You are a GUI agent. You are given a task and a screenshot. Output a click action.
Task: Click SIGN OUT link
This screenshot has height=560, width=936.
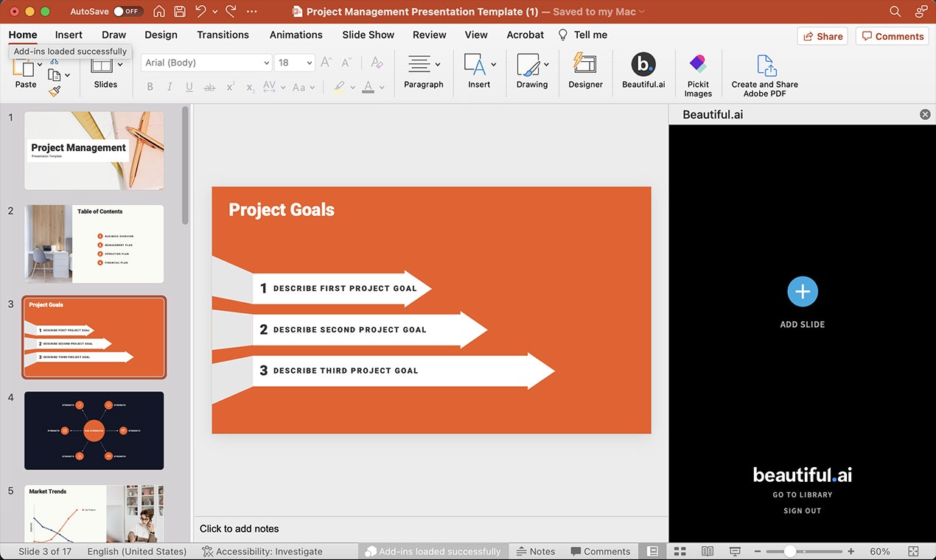tap(803, 511)
